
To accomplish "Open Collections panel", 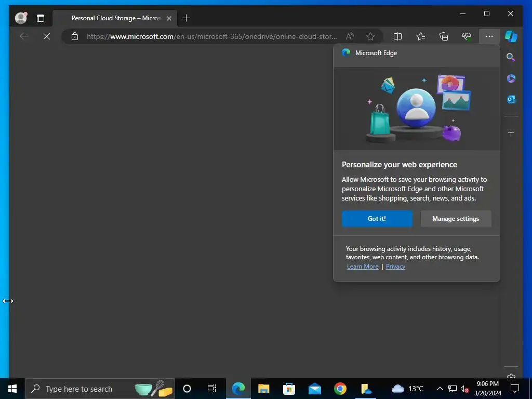I will click(x=444, y=36).
